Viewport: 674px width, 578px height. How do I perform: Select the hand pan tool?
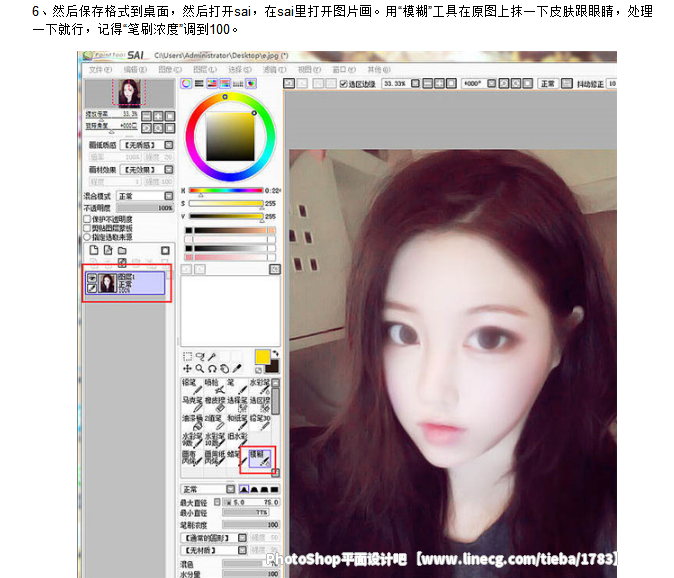coord(224,369)
